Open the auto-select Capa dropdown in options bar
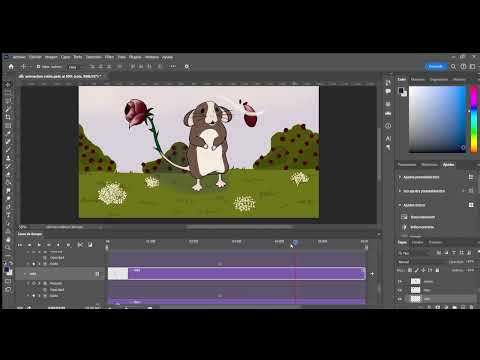This screenshot has width=480, height=360. (75, 67)
